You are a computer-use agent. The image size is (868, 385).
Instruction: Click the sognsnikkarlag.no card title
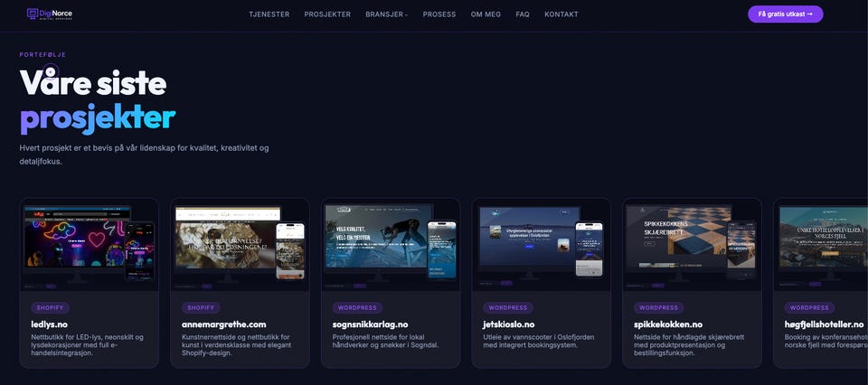pos(370,324)
